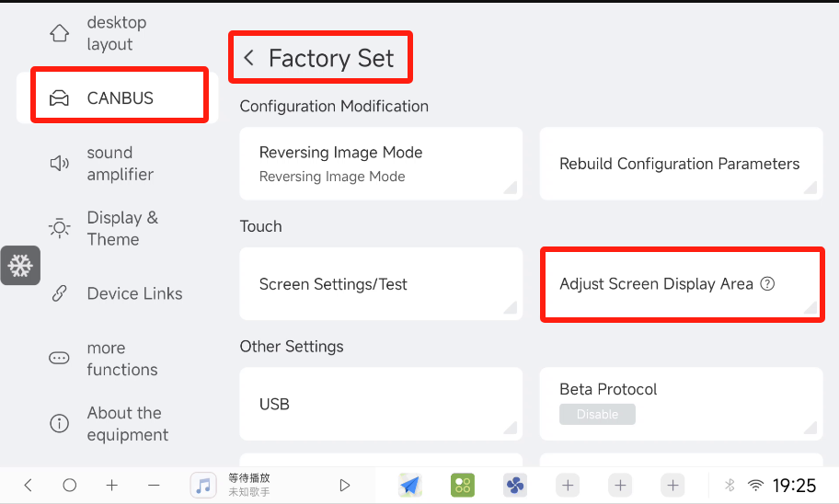This screenshot has height=504, width=839.
Task: Open Adjust Screen Display Area
Action: tap(681, 284)
